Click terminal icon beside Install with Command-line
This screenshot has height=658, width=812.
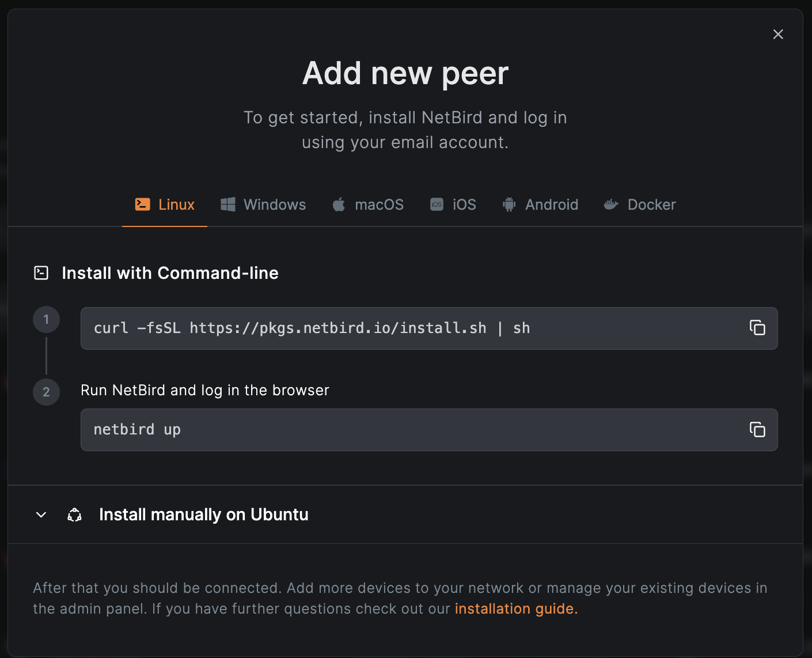click(x=41, y=273)
